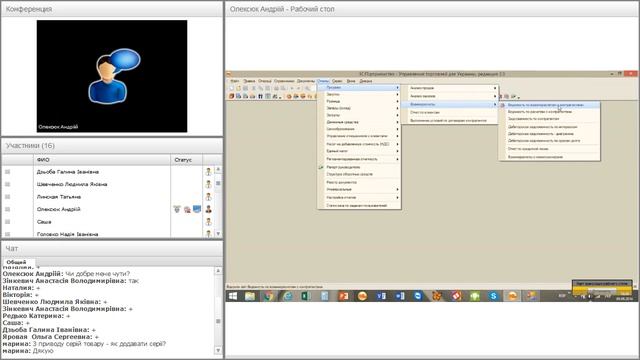Expand the Анализ продаж submenu arrow
The height and width of the screenshot is (360, 640).
[x=495, y=88]
